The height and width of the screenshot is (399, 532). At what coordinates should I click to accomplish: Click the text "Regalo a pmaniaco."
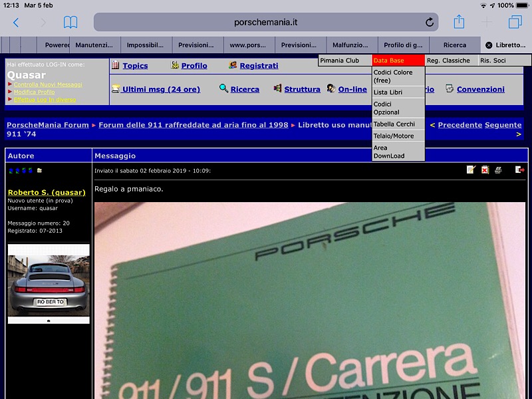pos(129,189)
